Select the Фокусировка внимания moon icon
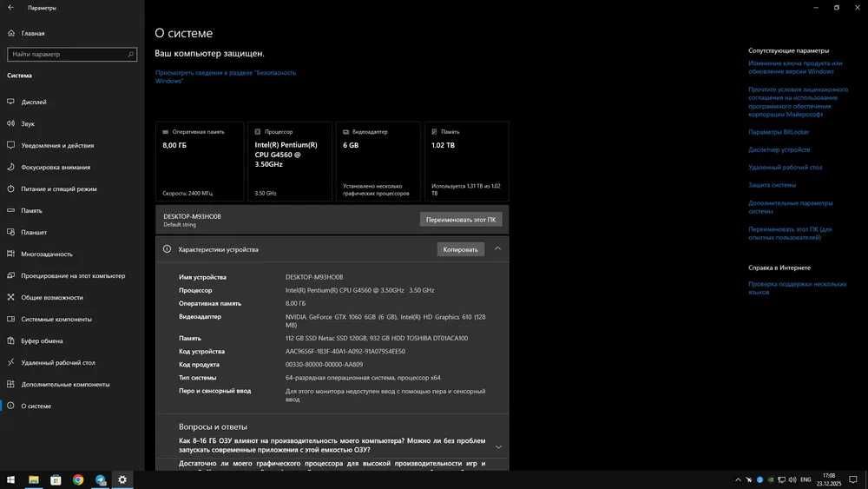 [10, 167]
